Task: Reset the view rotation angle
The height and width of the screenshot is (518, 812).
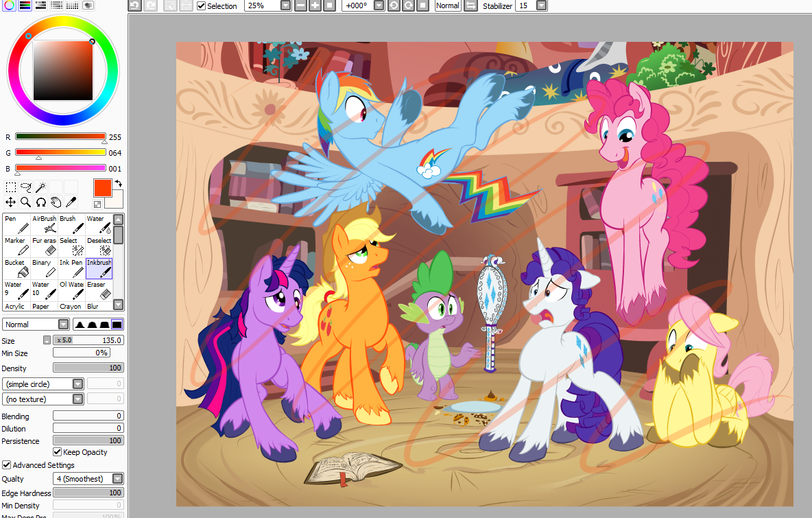Action: coord(422,5)
